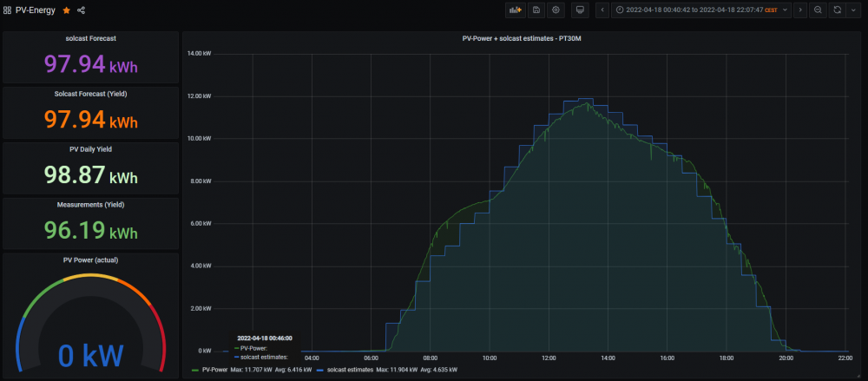Click the 20:00 time axis label
The image size is (868, 381).
point(786,358)
